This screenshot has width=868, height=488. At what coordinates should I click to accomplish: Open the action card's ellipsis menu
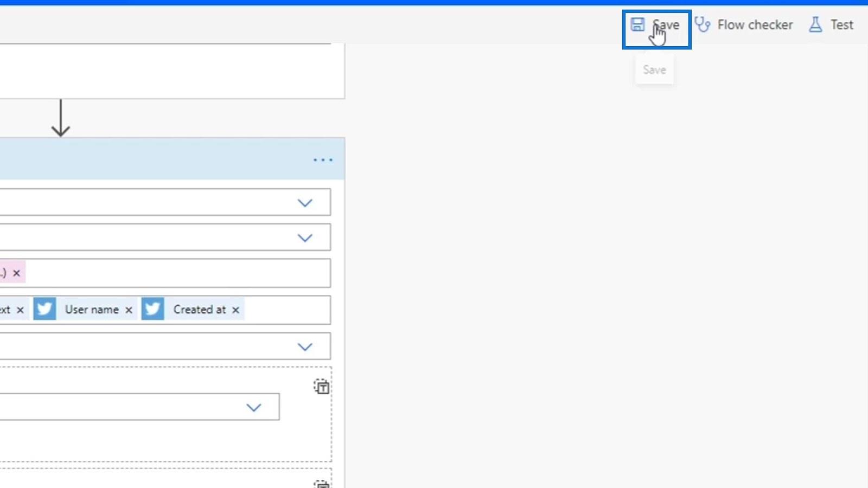point(323,160)
